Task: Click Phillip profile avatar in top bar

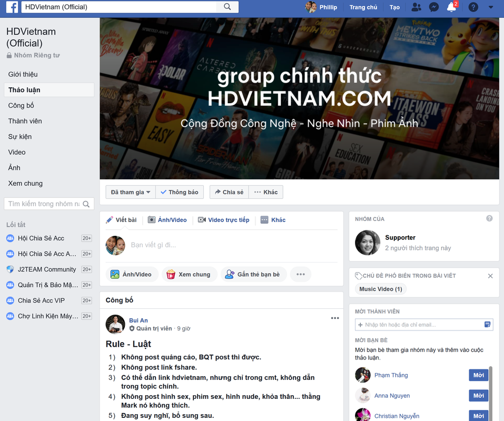Action: (311, 7)
